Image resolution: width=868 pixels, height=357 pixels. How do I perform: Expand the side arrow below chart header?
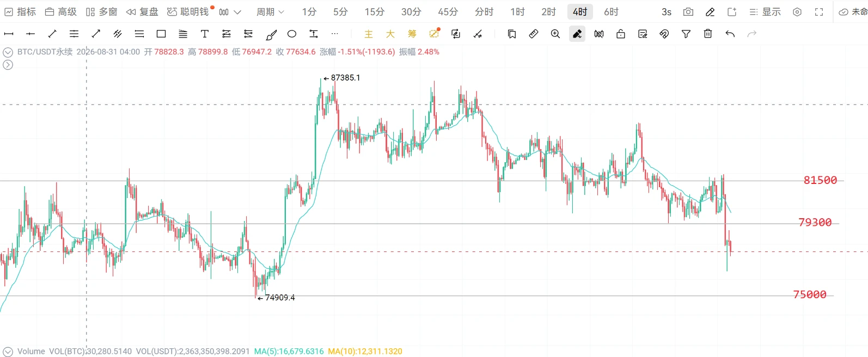pyautogui.click(x=8, y=65)
